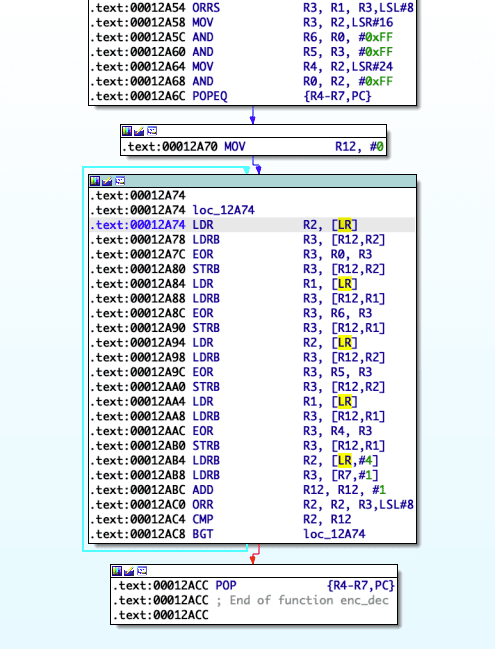Click the loc_12A74 node title bar

[252, 181]
